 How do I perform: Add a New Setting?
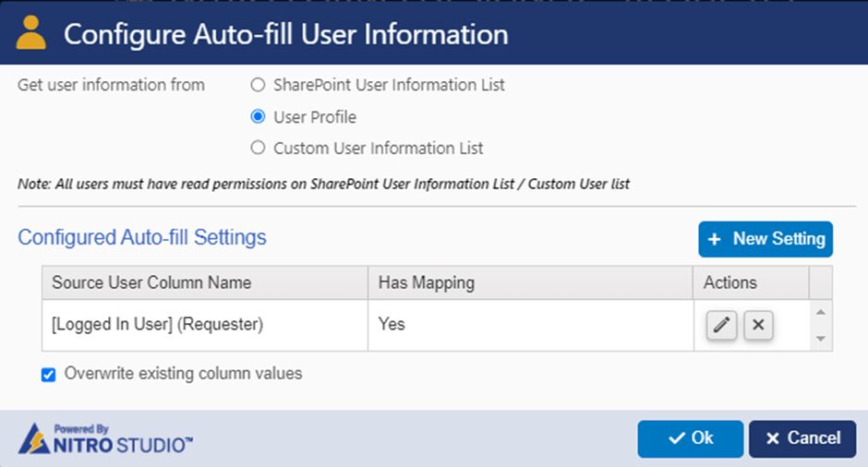pyautogui.click(x=766, y=239)
